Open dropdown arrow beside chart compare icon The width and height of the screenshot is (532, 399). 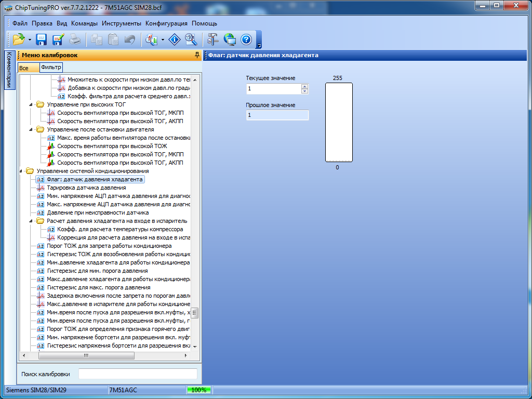tap(163, 40)
